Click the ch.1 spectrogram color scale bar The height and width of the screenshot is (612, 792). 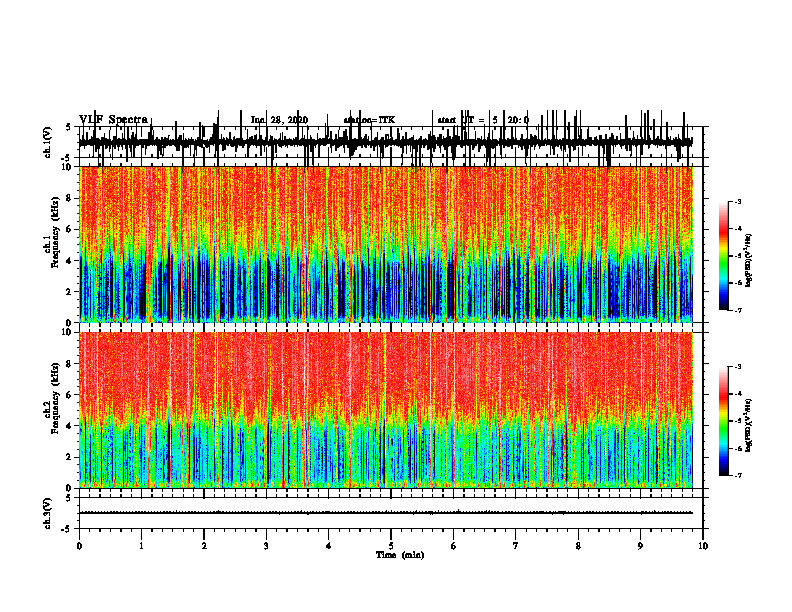coord(724,256)
